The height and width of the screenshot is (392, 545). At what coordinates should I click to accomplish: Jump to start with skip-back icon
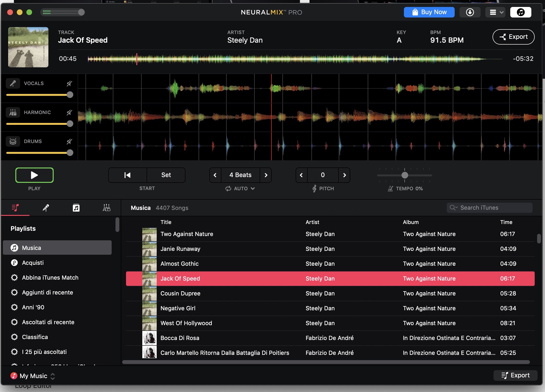click(128, 175)
